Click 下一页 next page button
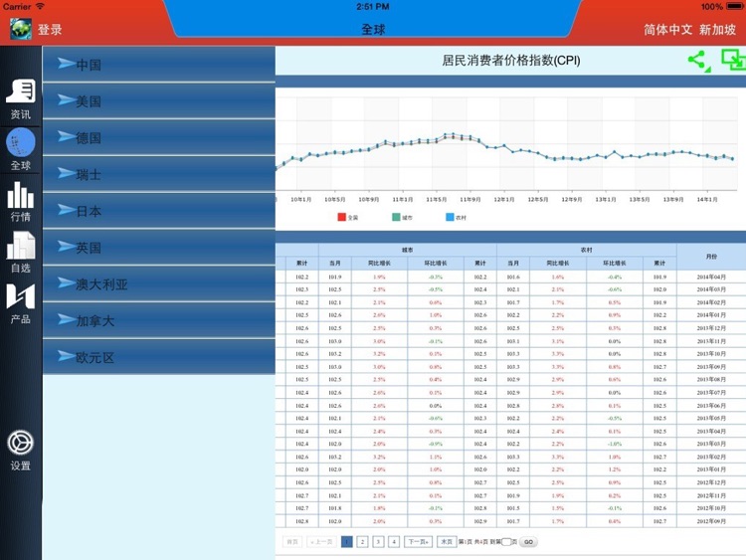This screenshot has width=746, height=560. pos(418,542)
